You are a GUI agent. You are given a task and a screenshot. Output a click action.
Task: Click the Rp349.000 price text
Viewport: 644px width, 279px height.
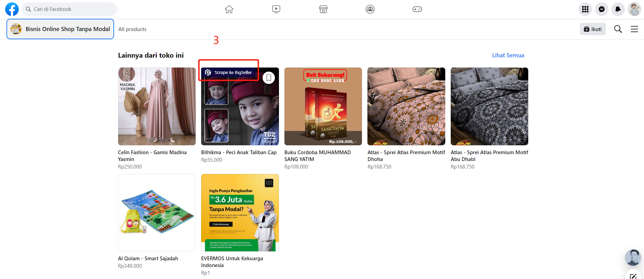[130, 266]
